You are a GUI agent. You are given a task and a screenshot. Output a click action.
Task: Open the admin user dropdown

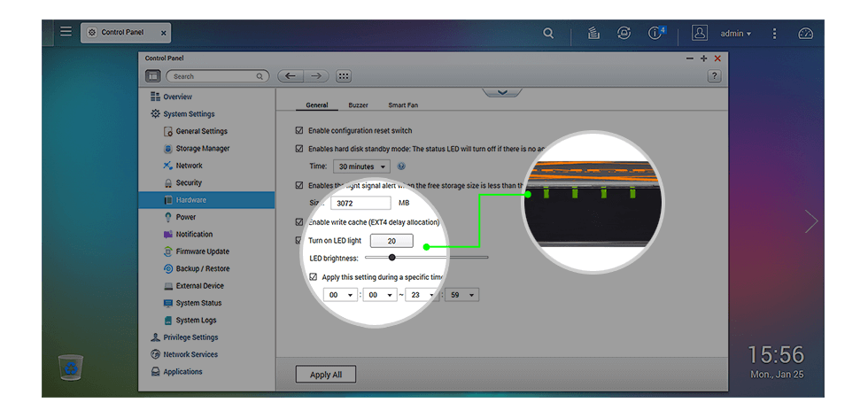pyautogui.click(x=735, y=34)
